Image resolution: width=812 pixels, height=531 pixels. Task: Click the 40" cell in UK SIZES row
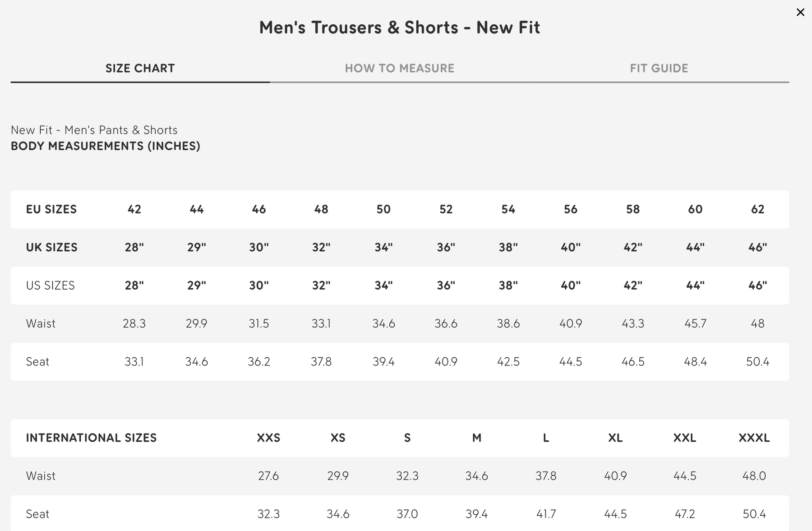(570, 247)
